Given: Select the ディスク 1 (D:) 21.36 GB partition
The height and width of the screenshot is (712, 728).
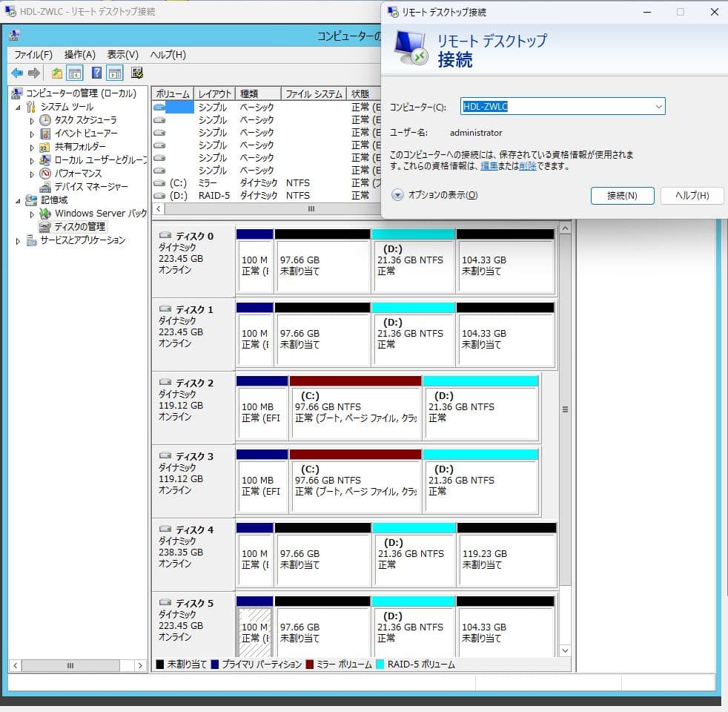Looking at the screenshot, I should (413, 334).
